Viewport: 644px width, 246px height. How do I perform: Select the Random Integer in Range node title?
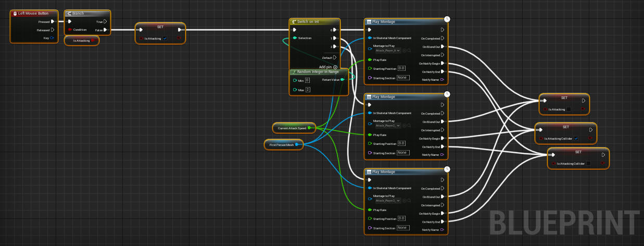coord(317,71)
